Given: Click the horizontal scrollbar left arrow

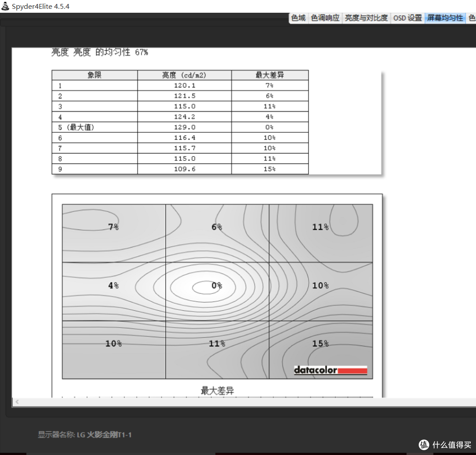Looking at the screenshot, I should [17, 402].
